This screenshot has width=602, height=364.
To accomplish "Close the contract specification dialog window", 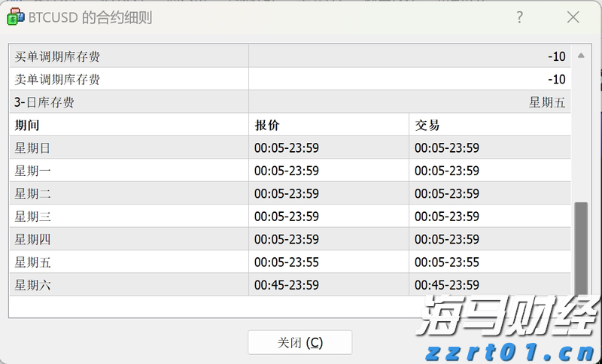I will pyautogui.click(x=573, y=17).
